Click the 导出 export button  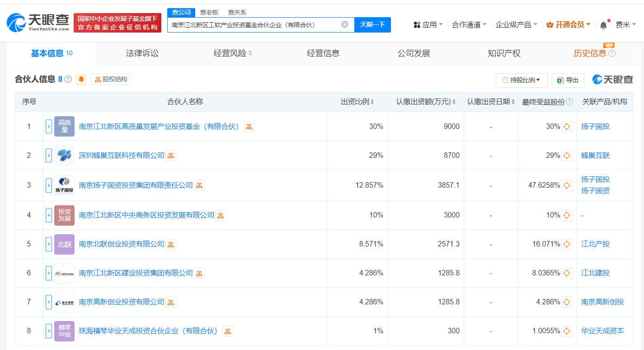[568, 80]
